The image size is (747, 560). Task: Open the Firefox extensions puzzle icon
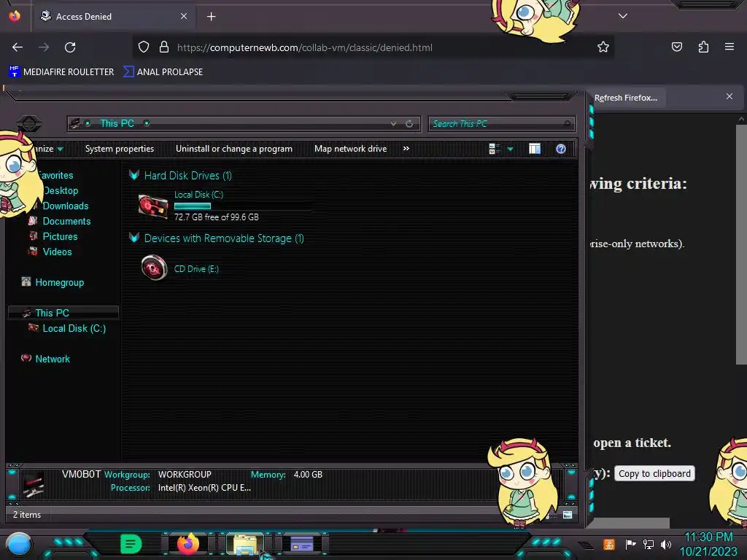[x=703, y=47]
